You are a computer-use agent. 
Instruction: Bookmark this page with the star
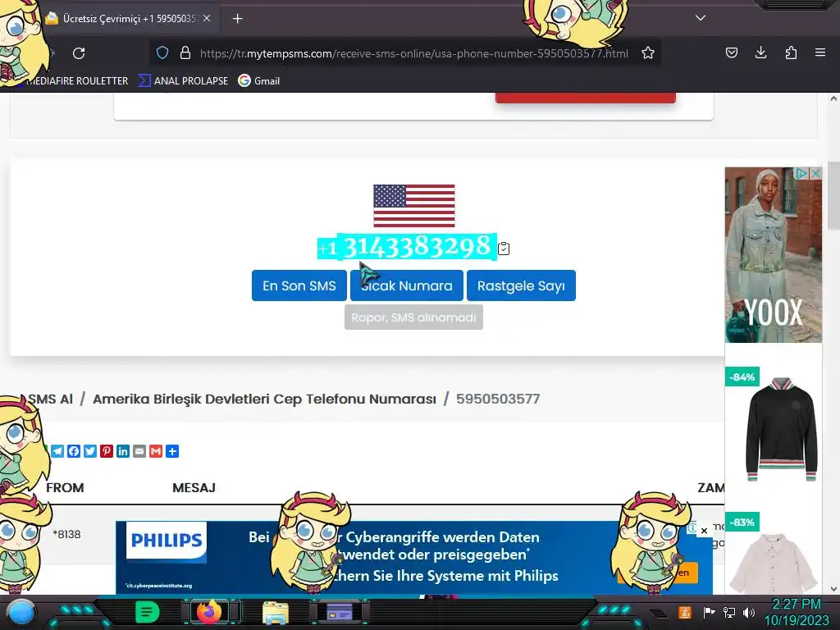(x=648, y=52)
